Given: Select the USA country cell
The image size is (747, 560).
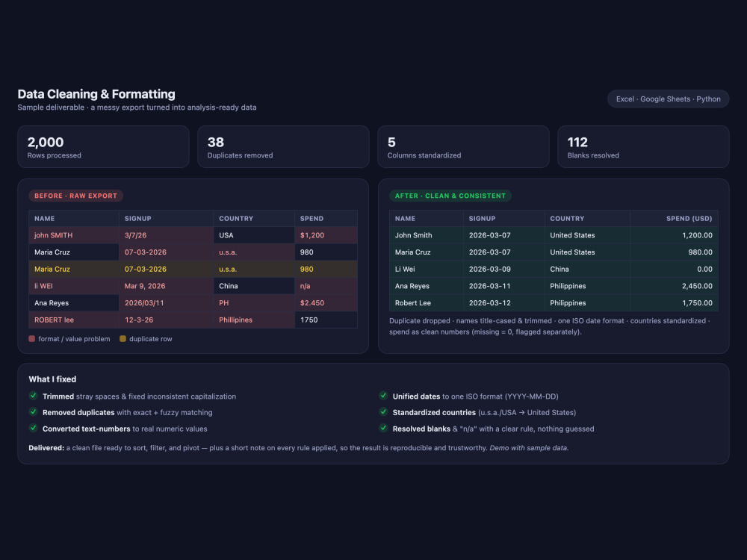Looking at the screenshot, I should [254, 235].
